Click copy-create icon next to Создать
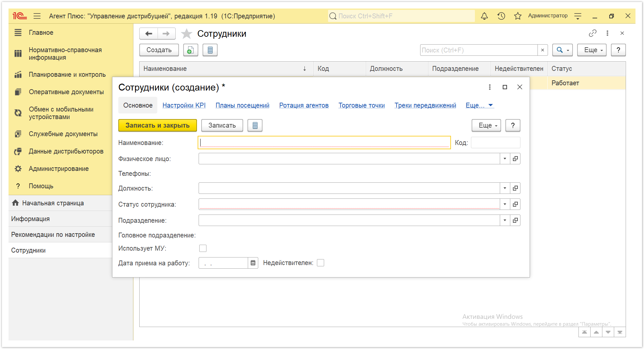This screenshot has width=644, height=349. point(190,50)
